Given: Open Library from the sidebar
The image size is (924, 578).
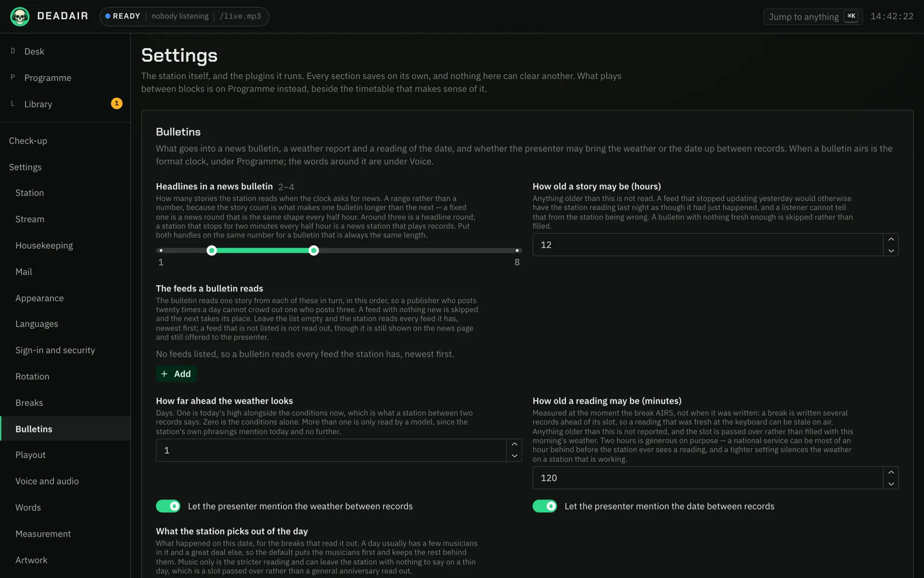Looking at the screenshot, I should click(65, 104).
